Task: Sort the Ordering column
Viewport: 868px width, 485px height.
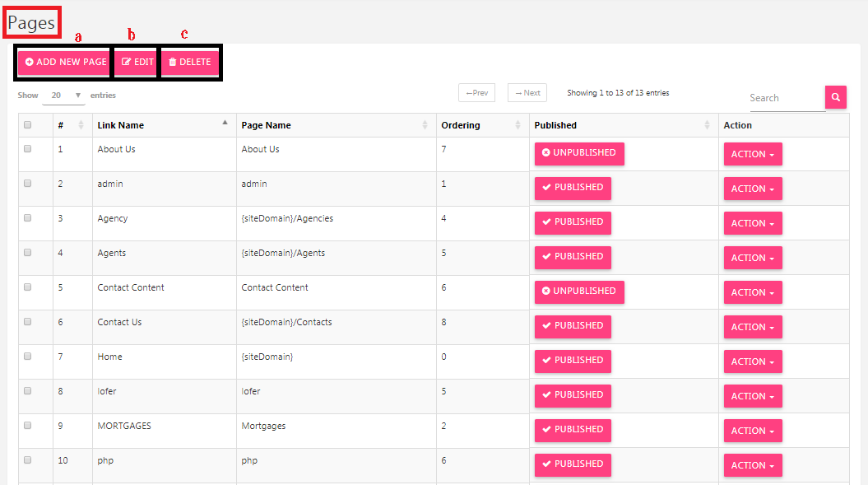Action: (518, 125)
